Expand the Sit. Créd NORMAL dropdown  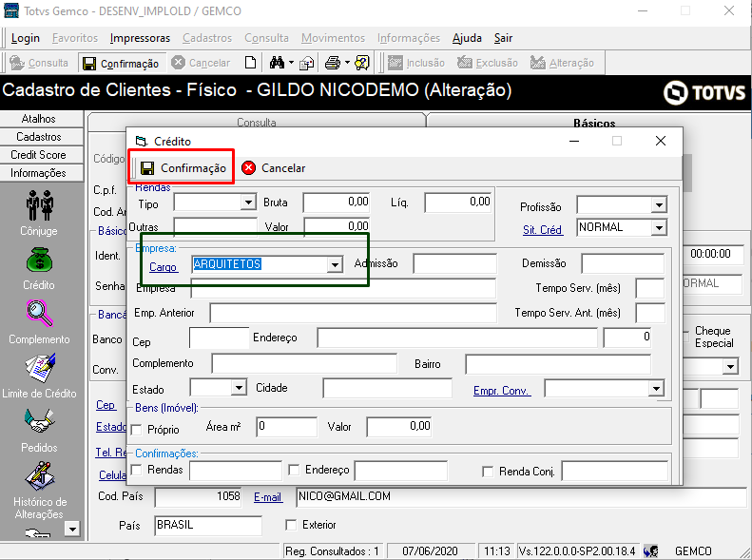click(x=659, y=228)
